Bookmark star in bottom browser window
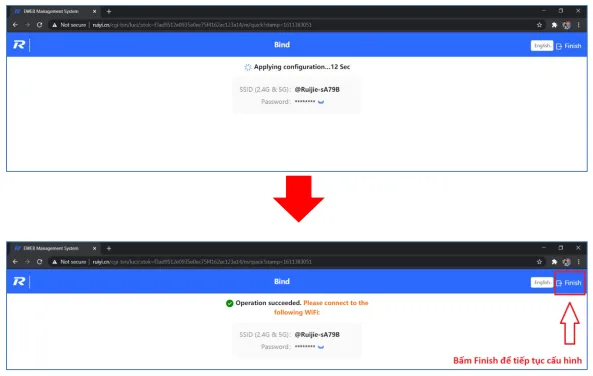This screenshot has height=376, width=593. [x=539, y=262]
